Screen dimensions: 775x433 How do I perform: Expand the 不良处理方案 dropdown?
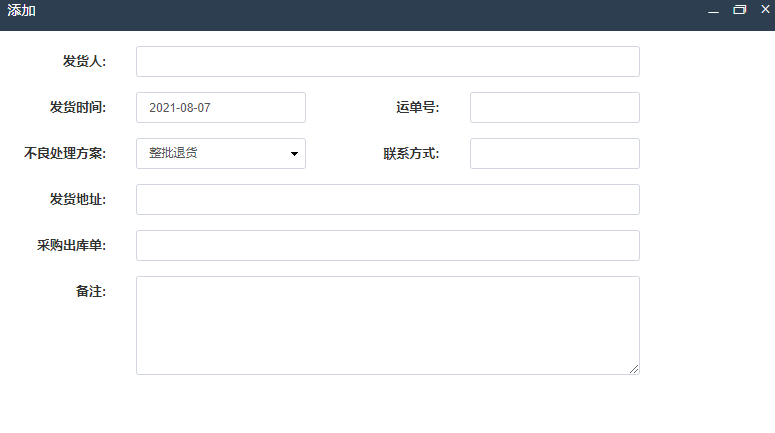(x=221, y=153)
